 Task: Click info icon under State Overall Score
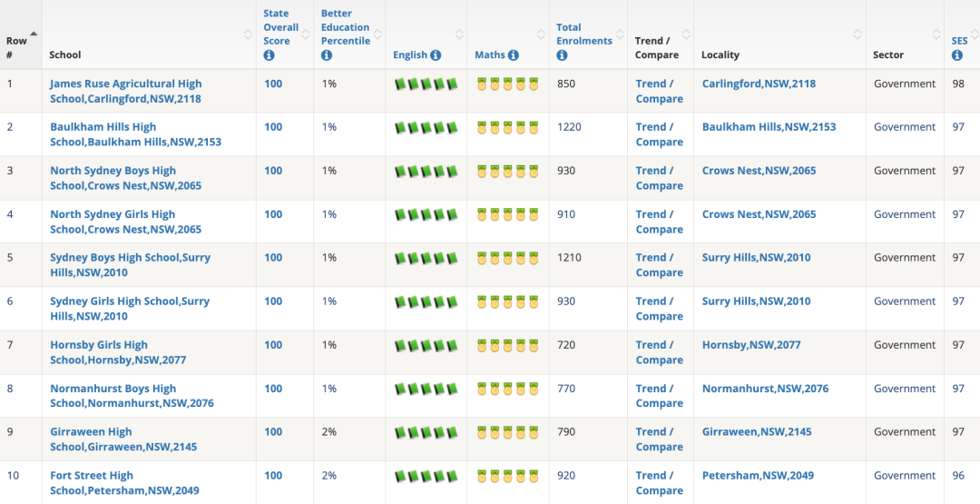269,55
